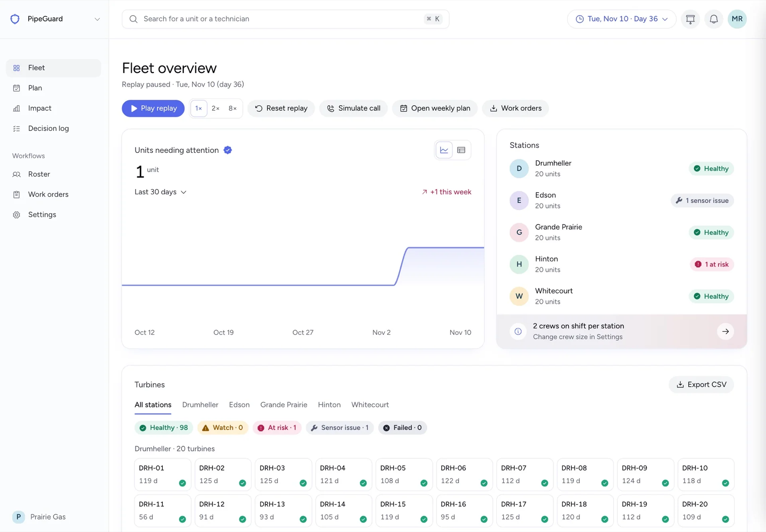Click the presentation screen icon in header
The image size is (766, 532).
690,19
